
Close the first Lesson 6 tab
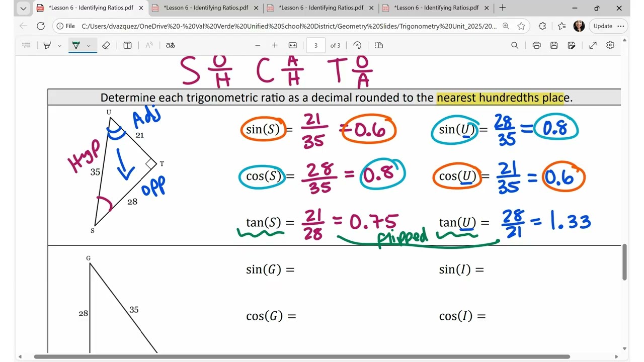click(141, 8)
